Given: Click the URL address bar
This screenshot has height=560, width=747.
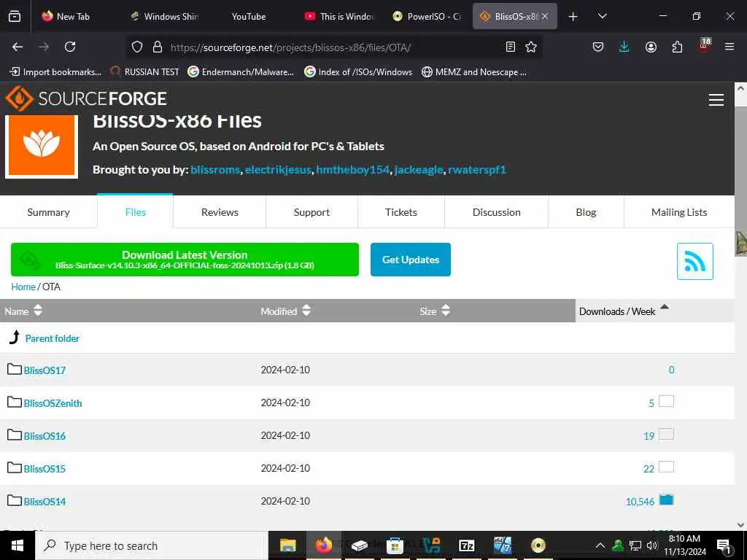Looking at the screenshot, I should tap(333, 47).
